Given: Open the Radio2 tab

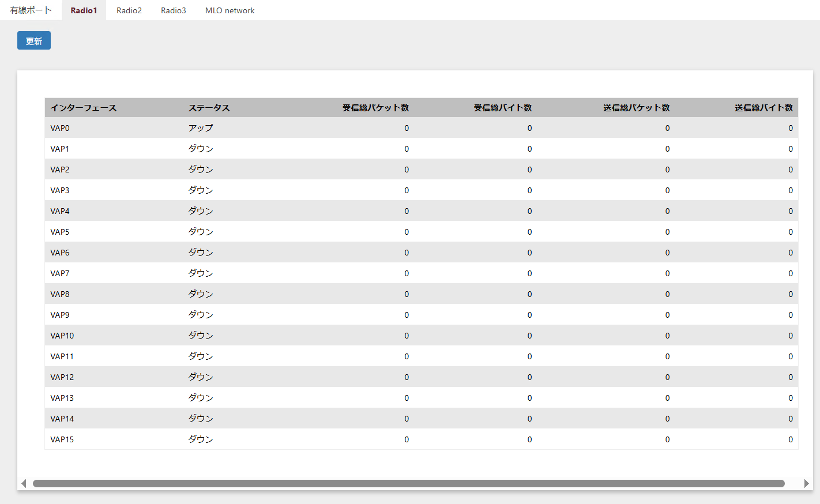Looking at the screenshot, I should pos(129,10).
